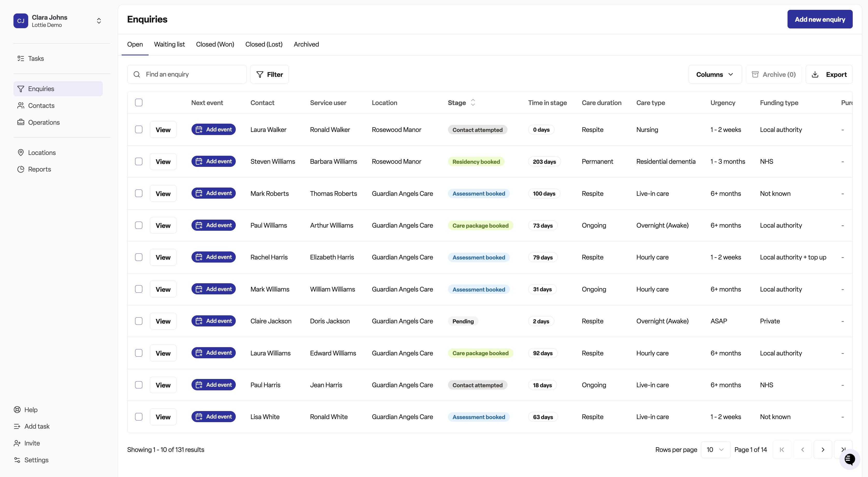Tick the Lisa White row checkbox
This screenshot has width=868, height=477.
pos(139,417)
